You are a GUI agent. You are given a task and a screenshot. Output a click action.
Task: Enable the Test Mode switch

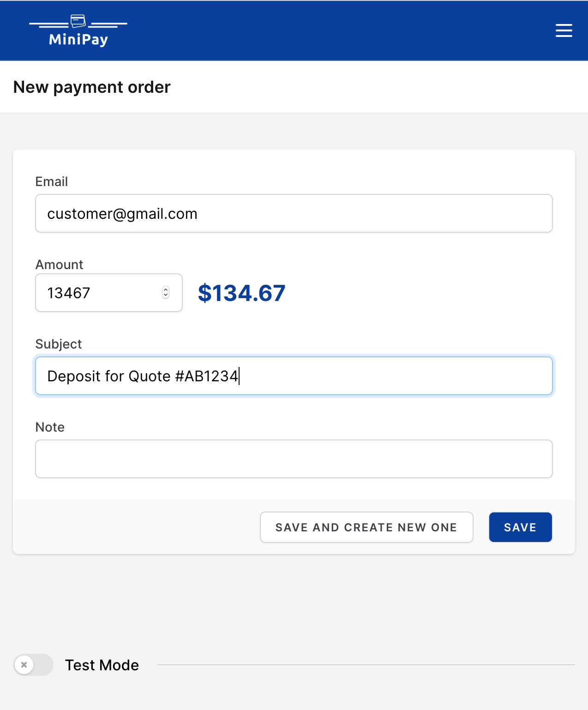[x=33, y=665]
